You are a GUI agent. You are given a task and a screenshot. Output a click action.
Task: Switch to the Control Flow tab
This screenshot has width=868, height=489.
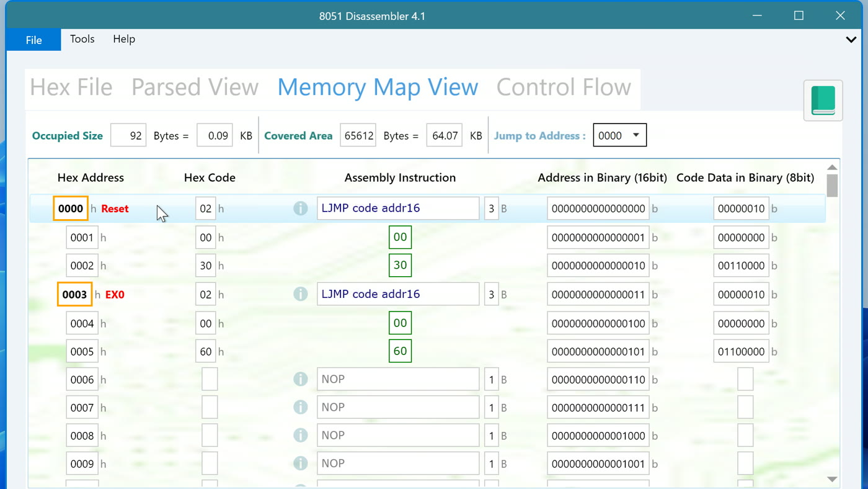[x=564, y=87]
